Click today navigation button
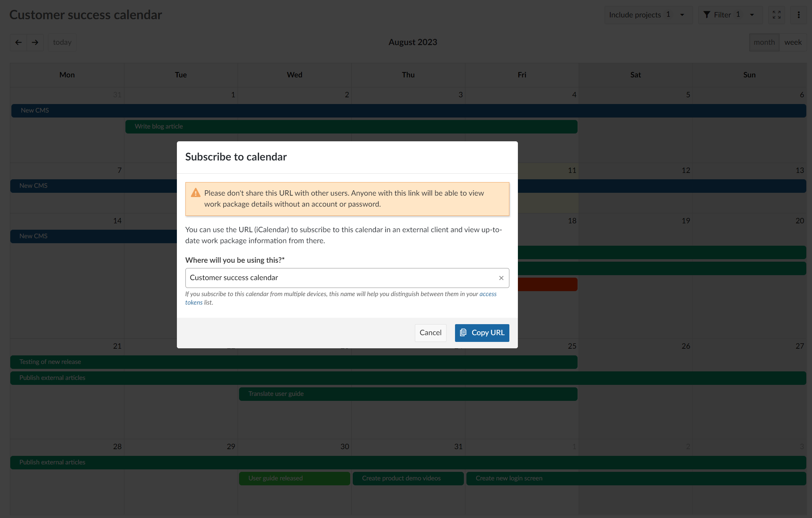 [61, 42]
